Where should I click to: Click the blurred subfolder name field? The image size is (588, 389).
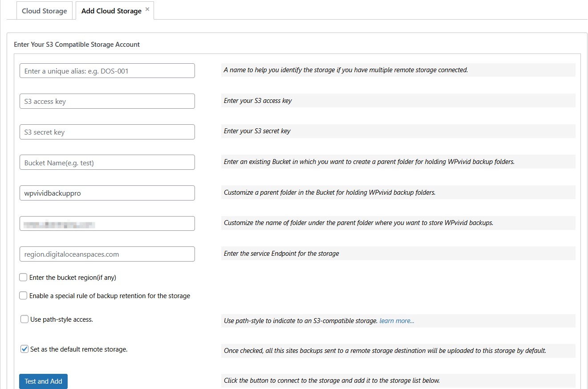[x=107, y=224]
